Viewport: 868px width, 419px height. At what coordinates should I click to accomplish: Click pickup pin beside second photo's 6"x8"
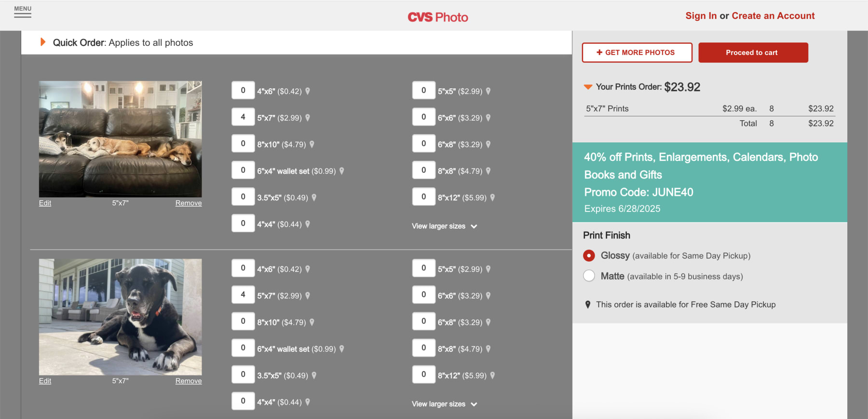pos(488,322)
